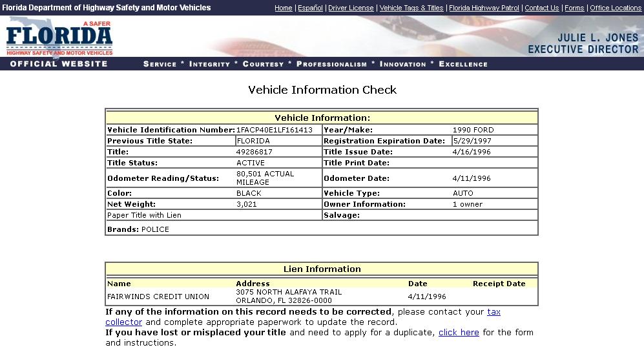Go to Vehicle Tags & Titles
Viewport: 644px width, 354px height.
point(411,8)
